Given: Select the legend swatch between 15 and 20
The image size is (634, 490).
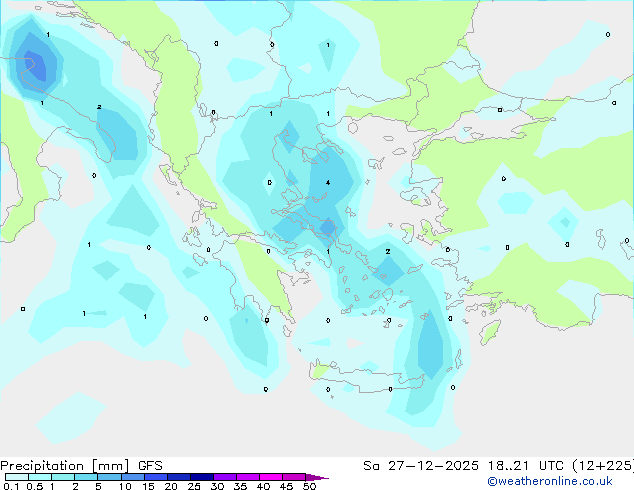Looking at the screenshot, I should tap(156, 477).
